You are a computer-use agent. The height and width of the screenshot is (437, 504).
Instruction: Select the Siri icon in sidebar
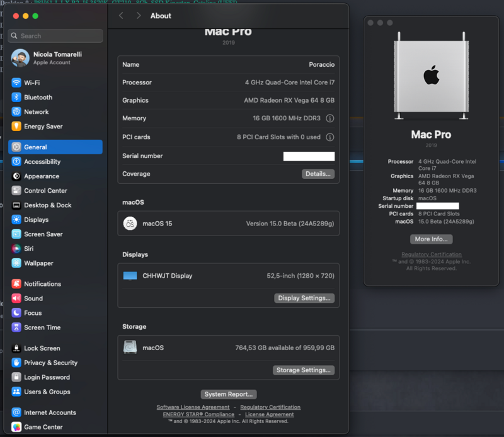point(16,249)
